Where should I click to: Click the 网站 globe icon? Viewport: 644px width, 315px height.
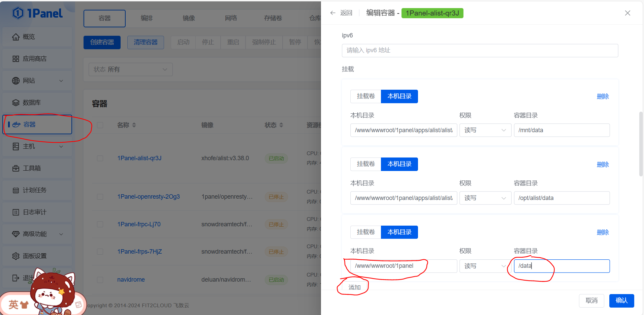pyautogui.click(x=16, y=81)
